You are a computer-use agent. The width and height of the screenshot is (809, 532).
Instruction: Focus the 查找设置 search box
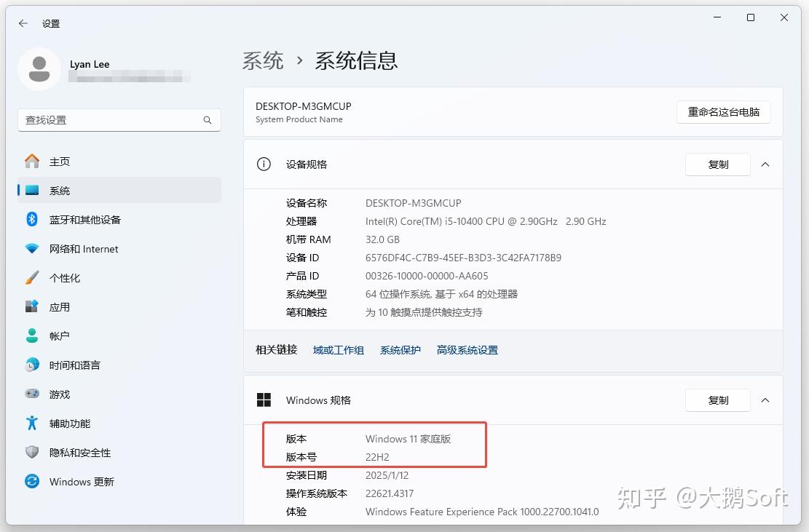pyautogui.click(x=119, y=120)
